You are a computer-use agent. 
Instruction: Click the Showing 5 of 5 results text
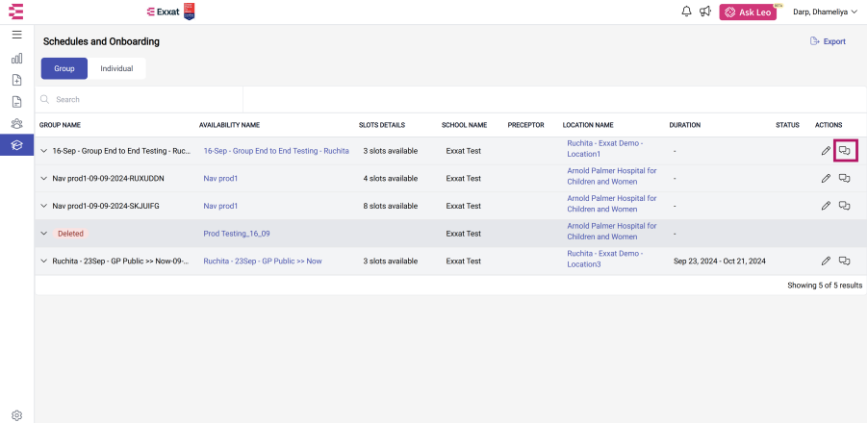[825, 286]
